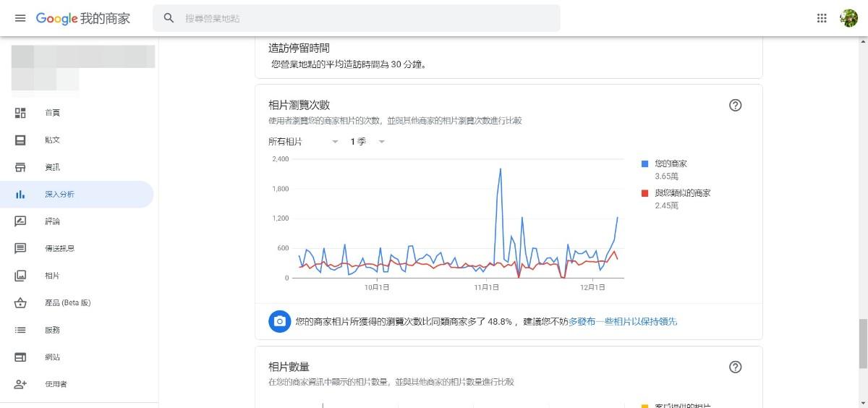Click help icon for 相片數量

736,367
